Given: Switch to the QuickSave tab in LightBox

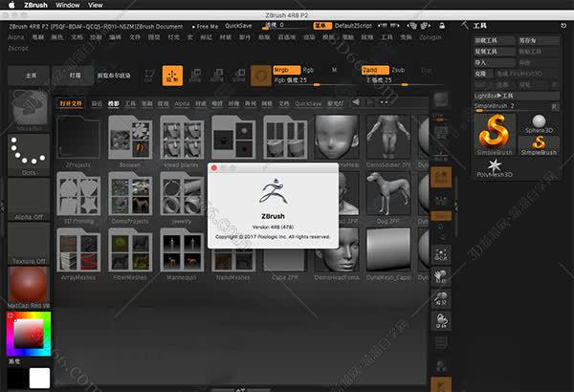Looking at the screenshot, I should point(308,103).
